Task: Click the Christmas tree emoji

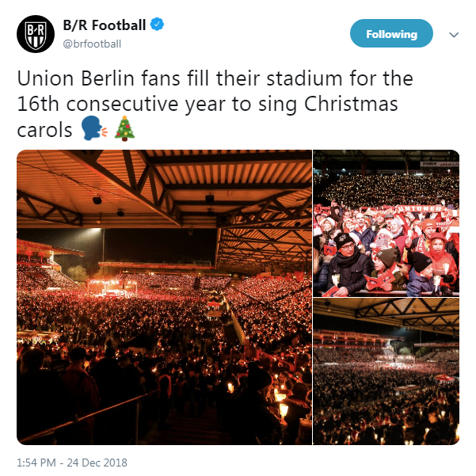Action: click(x=124, y=129)
